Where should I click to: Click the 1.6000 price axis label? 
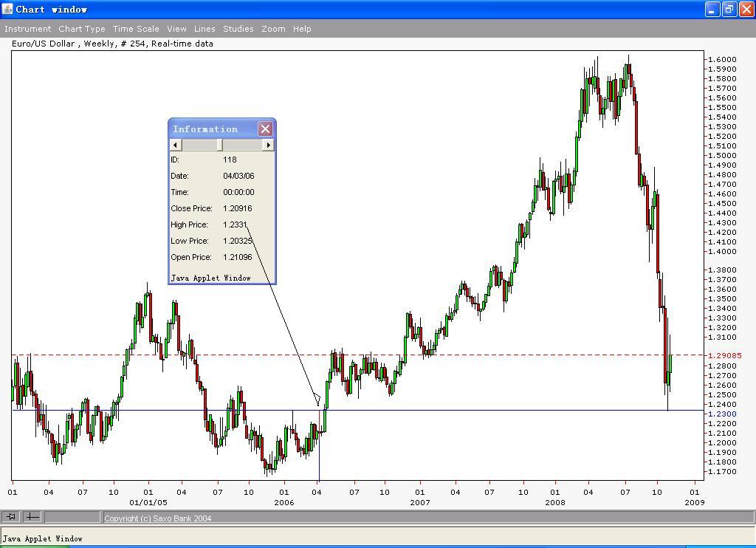722,59
